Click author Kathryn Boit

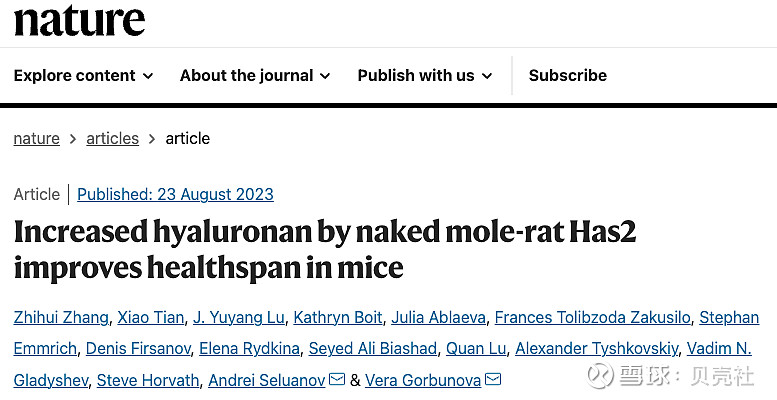338,317
